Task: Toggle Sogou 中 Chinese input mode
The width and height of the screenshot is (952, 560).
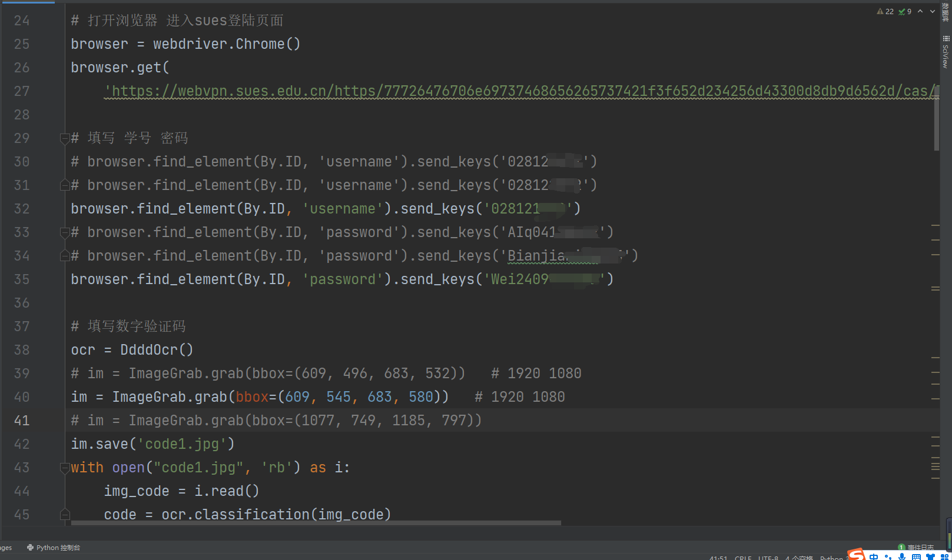Action: point(874,556)
